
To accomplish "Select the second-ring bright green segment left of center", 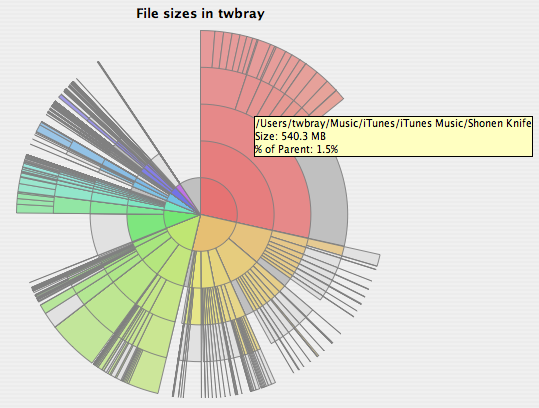I will (146, 227).
